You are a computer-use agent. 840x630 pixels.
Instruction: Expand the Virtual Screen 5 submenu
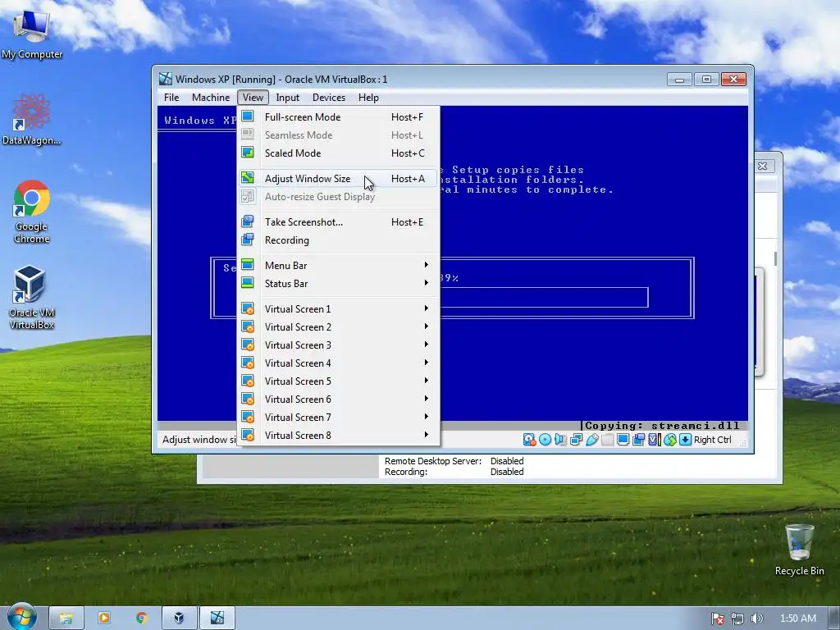tap(338, 381)
